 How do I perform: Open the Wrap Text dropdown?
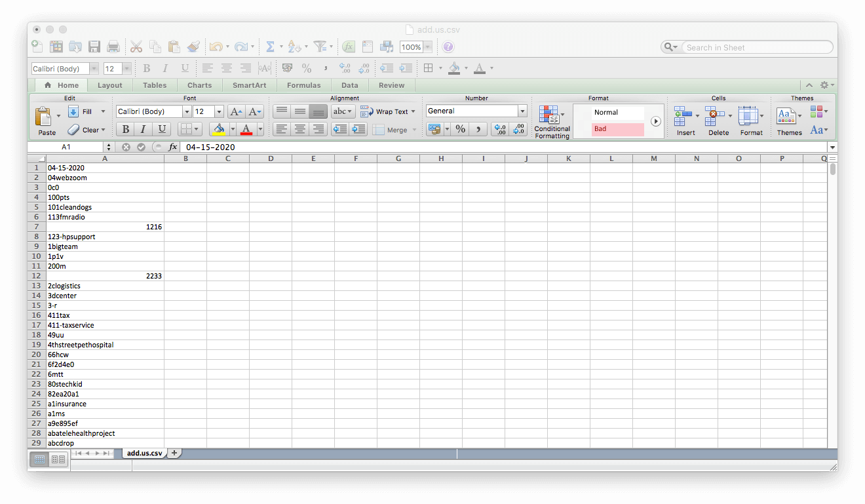[413, 111]
